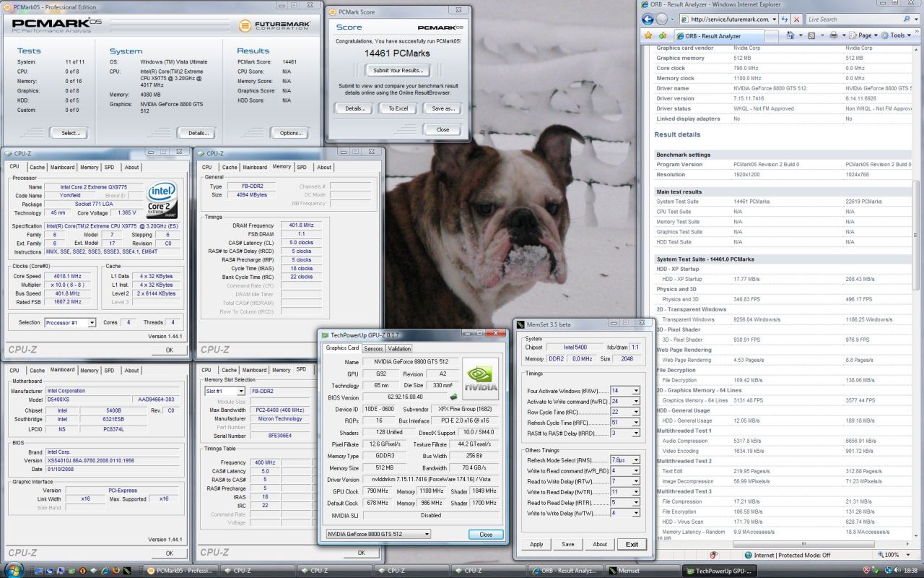Image resolution: width=924 pixels, height=578 pixels.
Task: Open the SPD tab in Memory CPU-Z window
Action: click(302, 167)
